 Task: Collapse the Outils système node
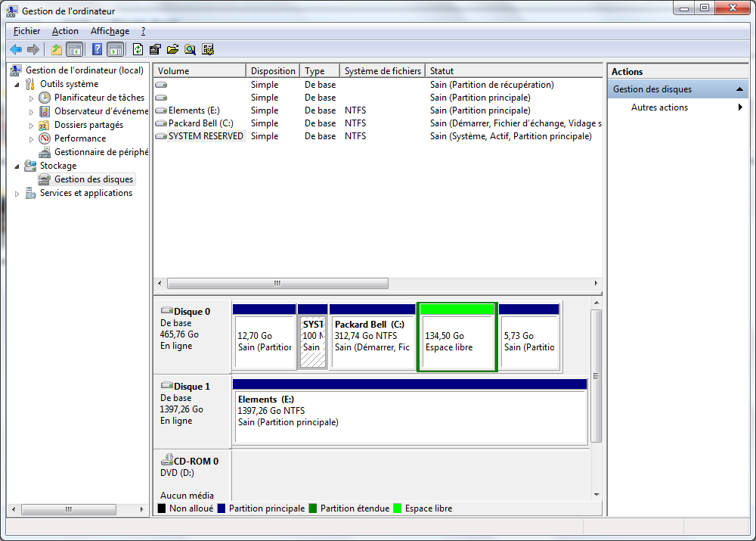click(17, 85)
